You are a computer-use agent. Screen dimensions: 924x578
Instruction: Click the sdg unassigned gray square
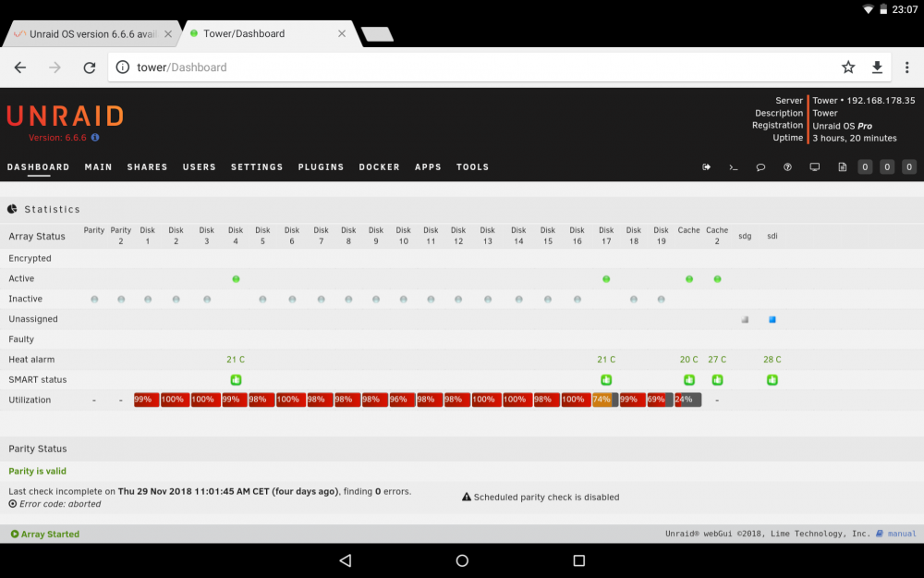pos(745,320)
